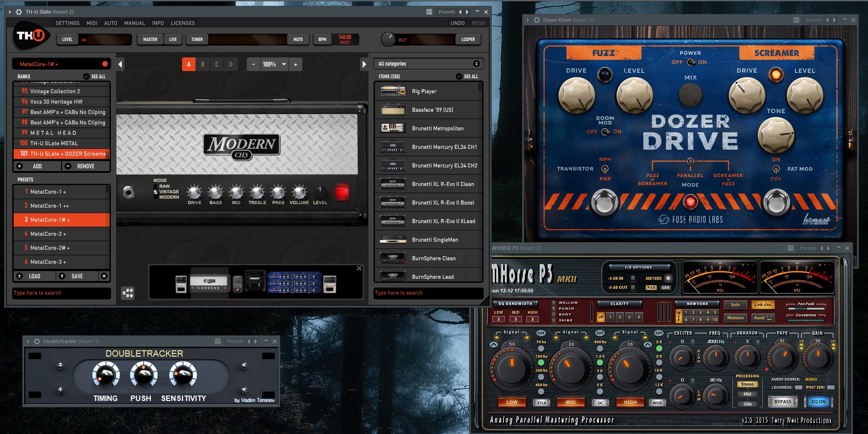Viewport: 868px width, 434px height.
Task: Toggle Dozer Drive POWER off/on switch
Action: pyautogui.click(x=691, y=62)
